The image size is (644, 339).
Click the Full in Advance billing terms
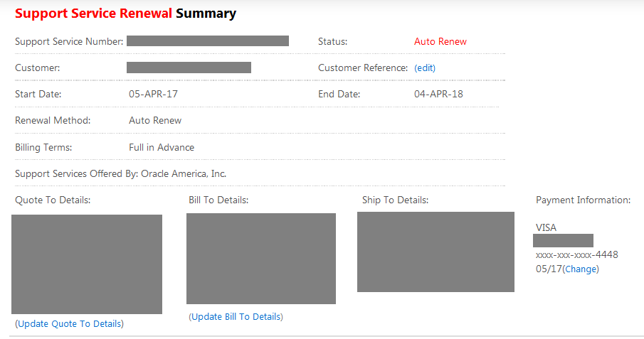162,147
